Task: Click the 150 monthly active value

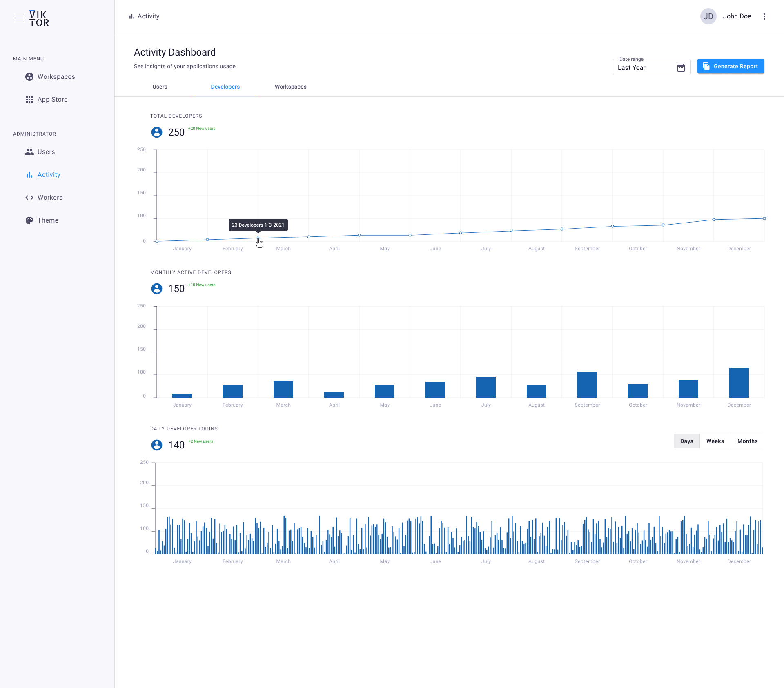Action: point(176,289)
